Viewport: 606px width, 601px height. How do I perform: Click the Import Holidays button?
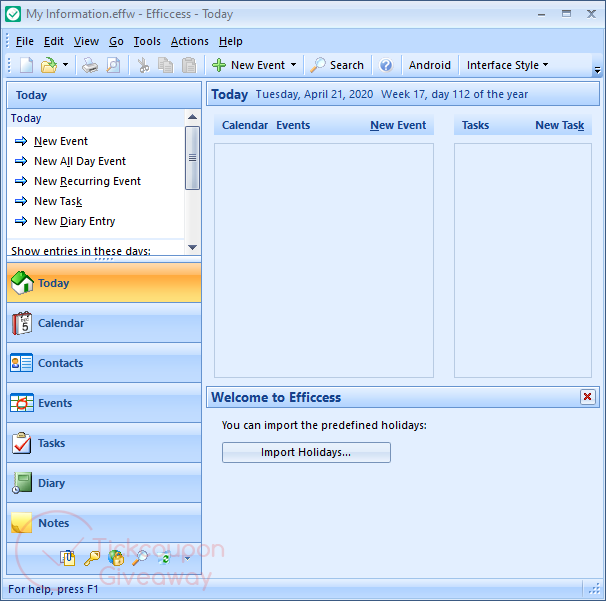tap(306, 452)
